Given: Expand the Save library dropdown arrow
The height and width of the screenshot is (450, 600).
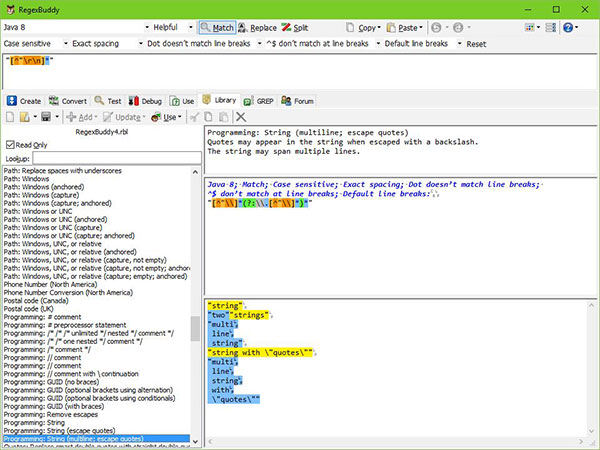Looking at the screenshot, I should (57, 117).
